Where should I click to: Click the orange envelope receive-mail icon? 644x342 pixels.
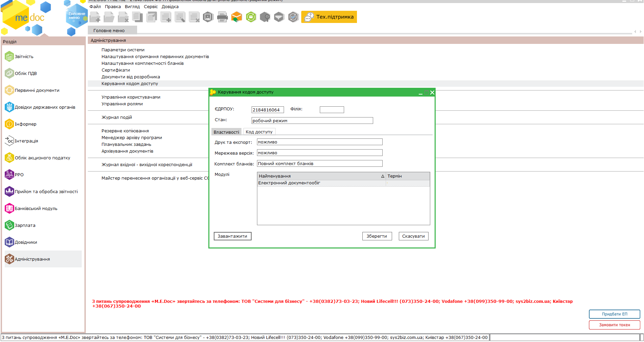coord(237,17)
